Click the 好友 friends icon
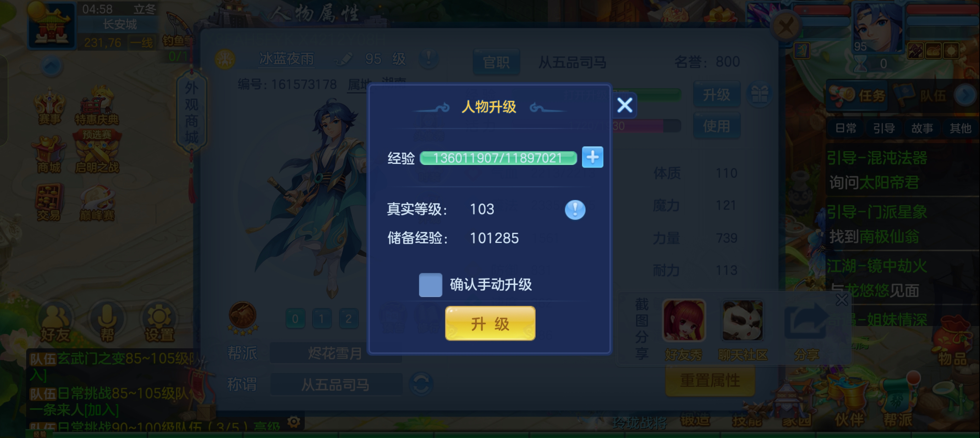The width and height of the screenshot is (980, 438). click(x=55, y=322)
